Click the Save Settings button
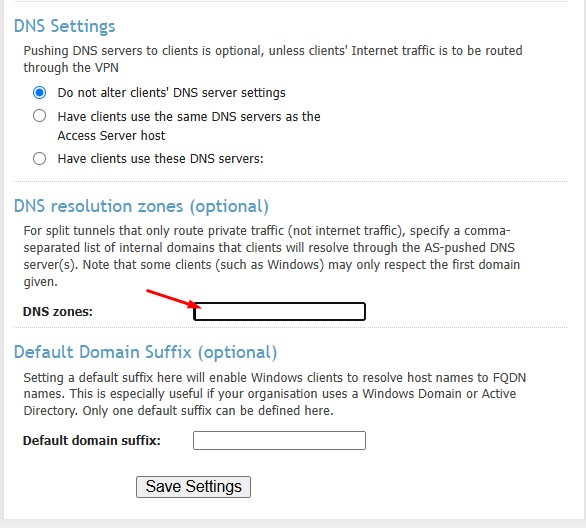Screen dimensions: 586x528 [193, 487]
